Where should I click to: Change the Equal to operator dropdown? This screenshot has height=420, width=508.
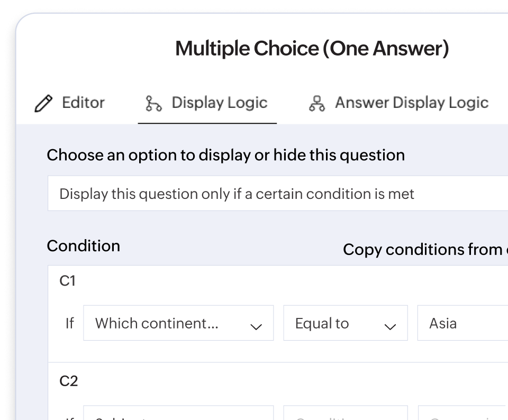click(x=346, y=323)
